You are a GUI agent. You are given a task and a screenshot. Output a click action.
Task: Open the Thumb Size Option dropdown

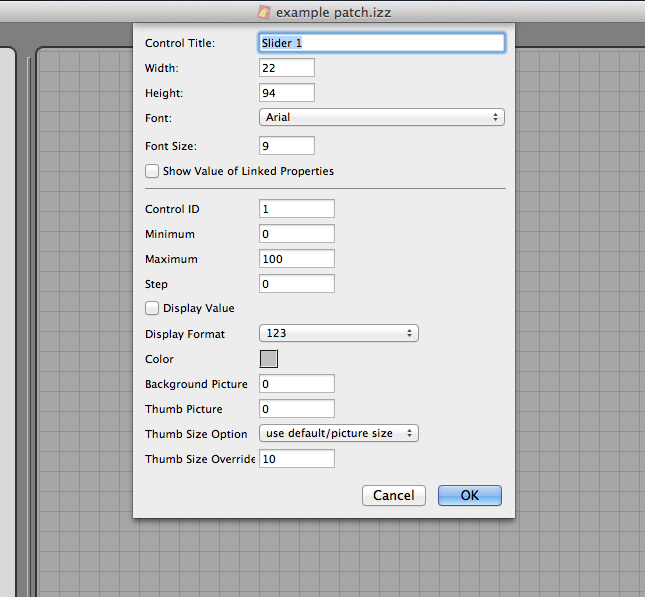pyautogui.click(x=338, y=433)
